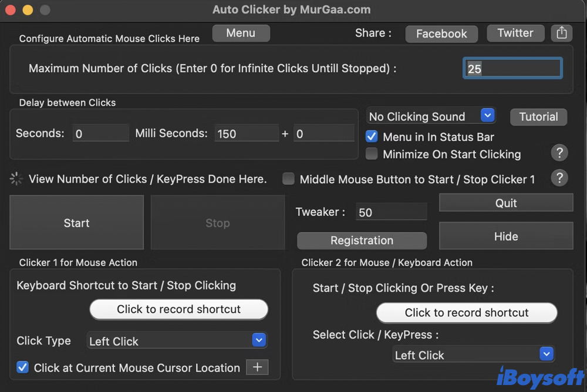
Task: Click the help icon next to Minimize On Start Clicking
Action: pos(559,154)
